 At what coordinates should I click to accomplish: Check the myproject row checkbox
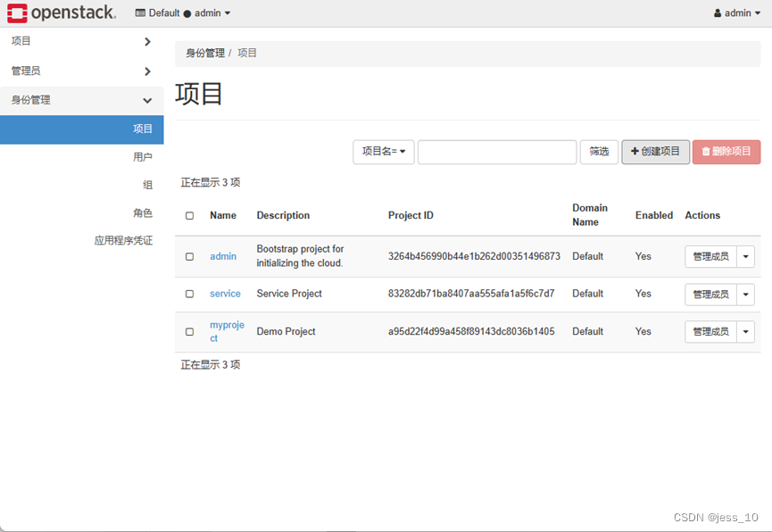coord(189,332)
